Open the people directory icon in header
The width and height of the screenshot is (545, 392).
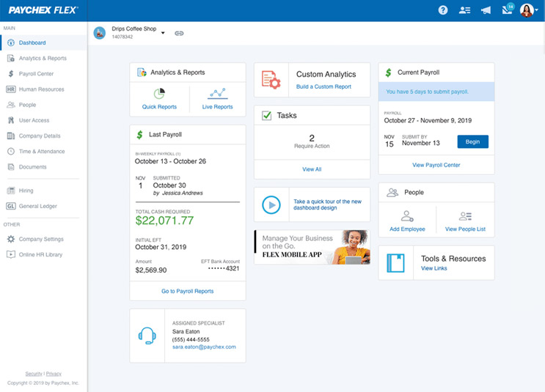click(464, 10)
